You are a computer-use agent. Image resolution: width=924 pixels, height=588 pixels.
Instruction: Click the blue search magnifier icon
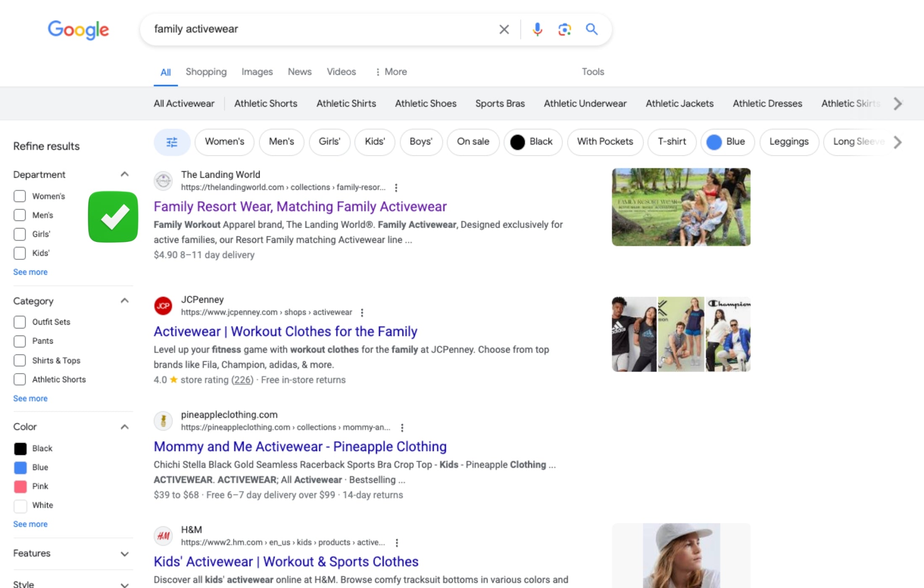(591, 29)
